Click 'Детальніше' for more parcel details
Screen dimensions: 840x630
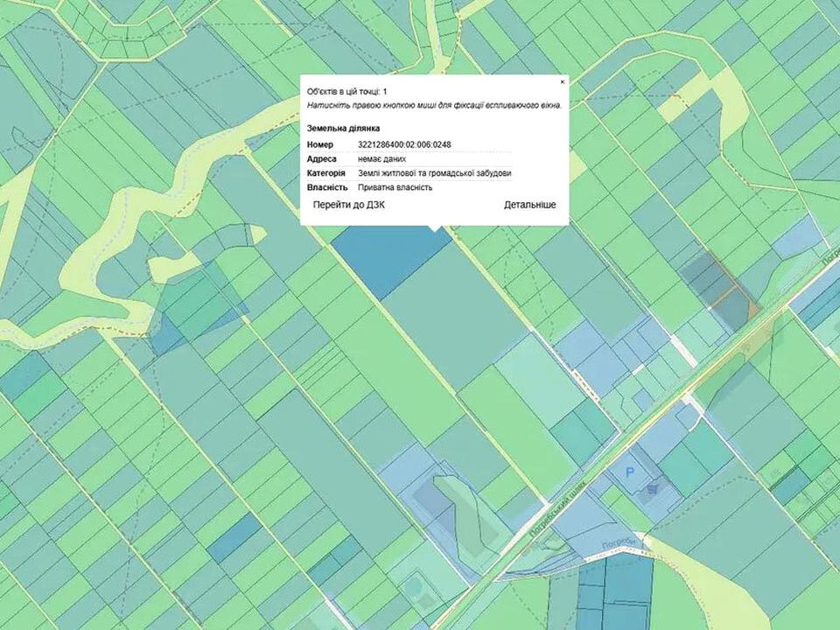point(529,205)
